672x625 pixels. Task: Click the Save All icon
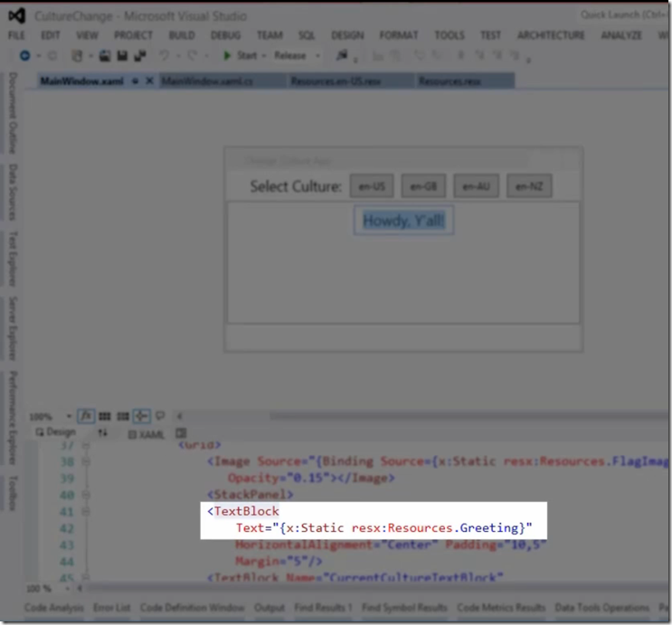click(140, 56)
